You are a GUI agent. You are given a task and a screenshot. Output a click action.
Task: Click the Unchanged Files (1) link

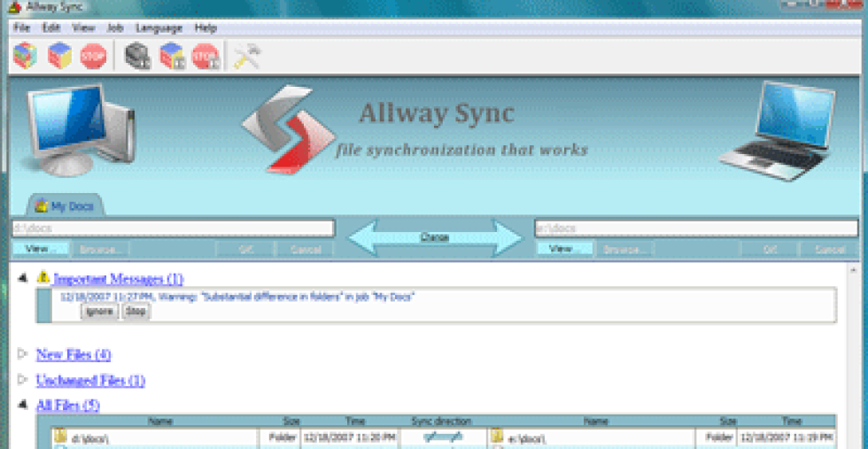coord(90,380)
